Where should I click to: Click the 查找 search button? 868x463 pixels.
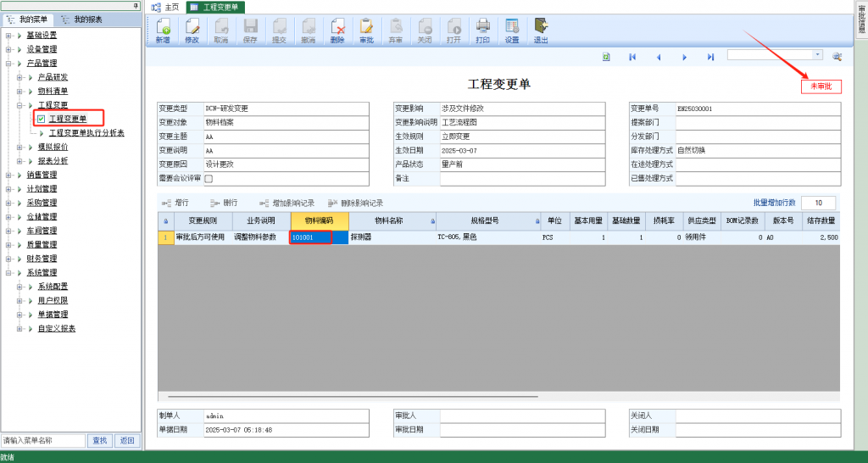pyautogui.click(x=100, y=440)
